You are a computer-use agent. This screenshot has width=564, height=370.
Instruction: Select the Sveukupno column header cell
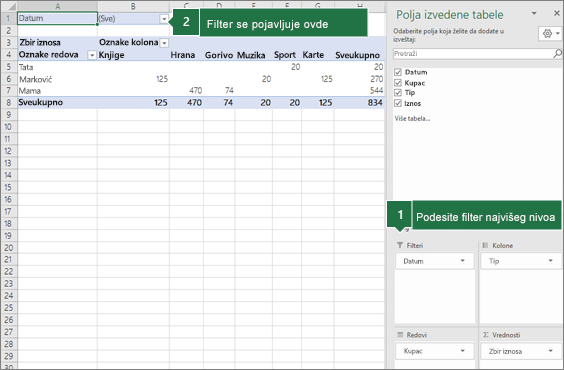click(x=359, y=55)
